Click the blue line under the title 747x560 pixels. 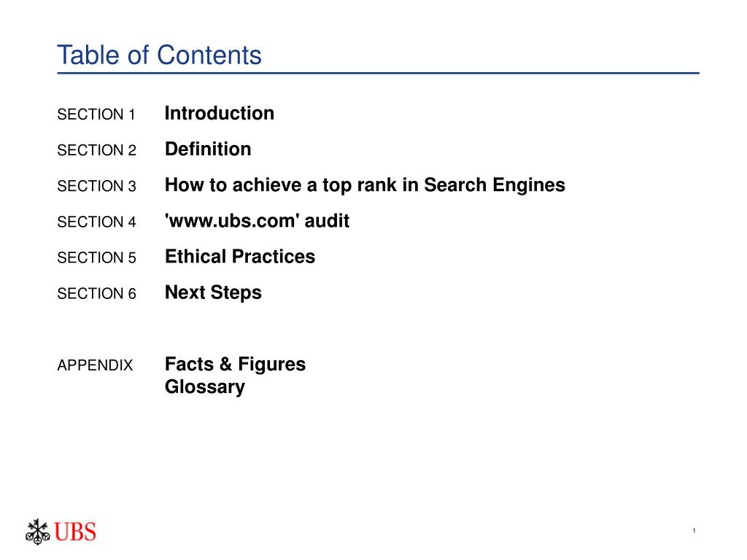(x=379, y=74)
